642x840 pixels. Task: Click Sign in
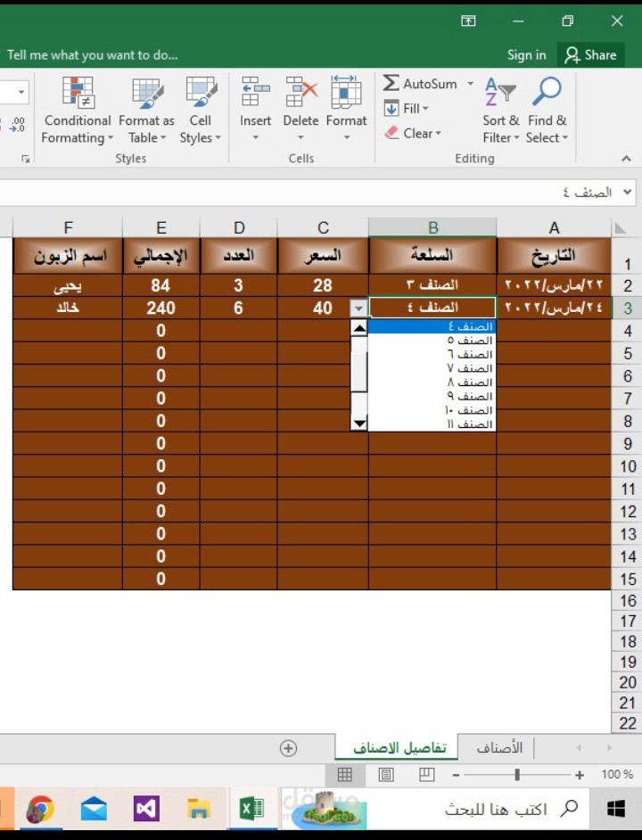coord(526,54)
